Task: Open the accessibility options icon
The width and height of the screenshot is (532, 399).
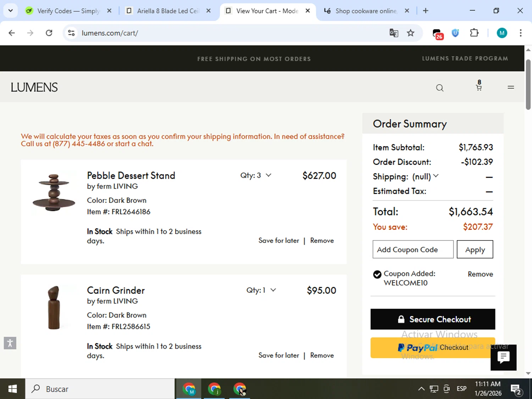Action: pos(10,343)
